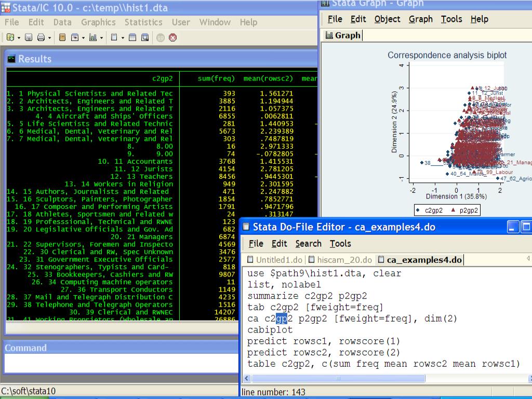Image resolution: width=532 pixels, height=399 pixels.
Task: Click the 'Correspondence analysis biplot' graph title
Action: coord(447,55)
